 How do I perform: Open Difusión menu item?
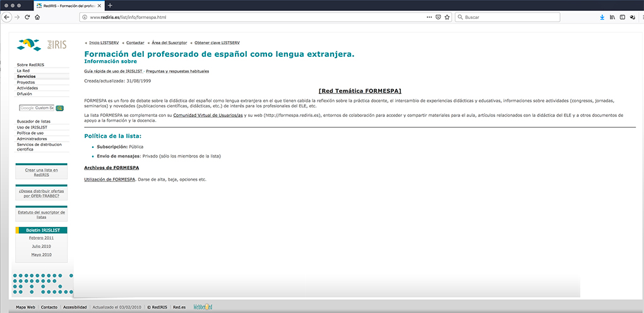(x=24, y=94)
